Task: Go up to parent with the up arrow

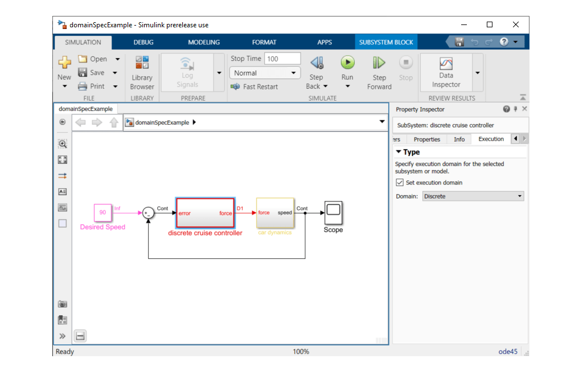Action: click(x=114, y=122)
